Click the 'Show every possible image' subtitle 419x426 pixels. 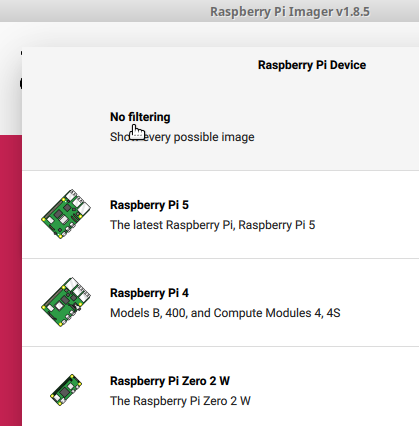[182, 137]
